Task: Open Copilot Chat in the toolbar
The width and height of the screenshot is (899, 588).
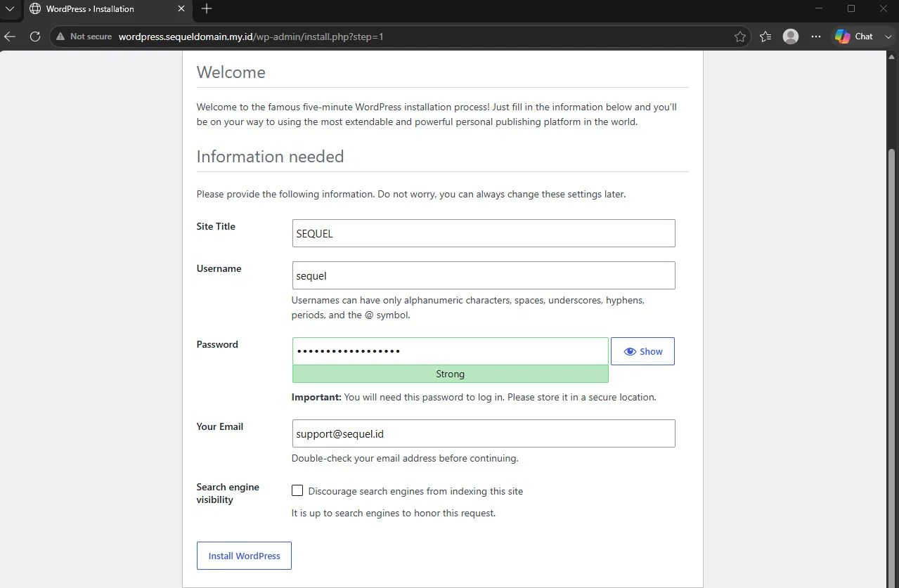Action: (x=854, y=37)
